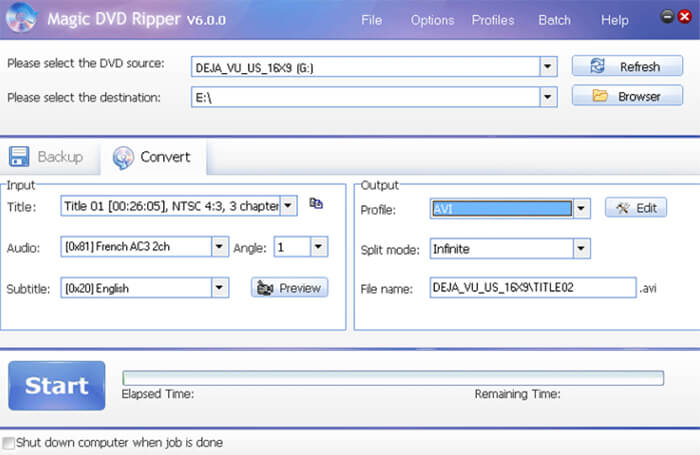Expand the Profile dropdown
Image resolution: width=700 pixels, height=455 pixels.
(x=581, y=209)
